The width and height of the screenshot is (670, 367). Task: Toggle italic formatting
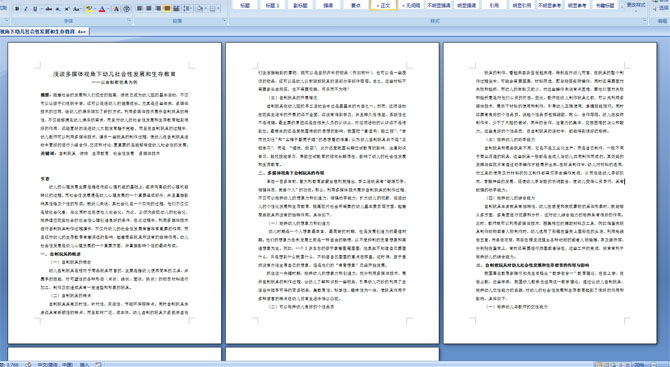tap(26, 9)
